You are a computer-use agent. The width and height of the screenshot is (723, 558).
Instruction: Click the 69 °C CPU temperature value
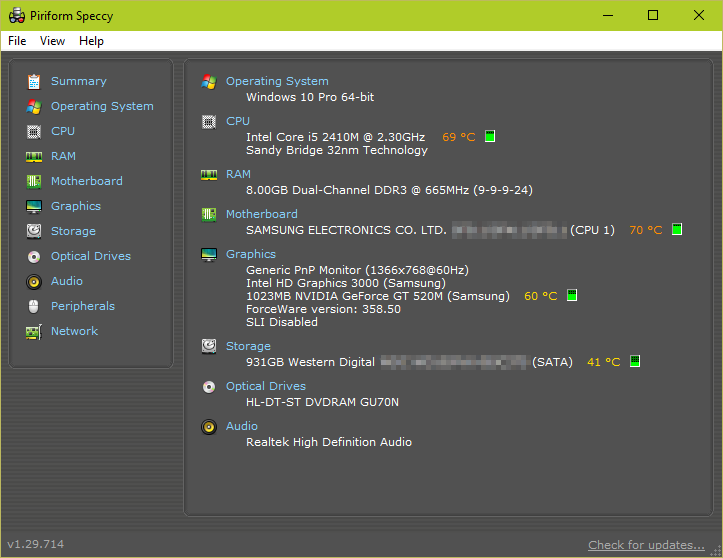coord(459,137)
